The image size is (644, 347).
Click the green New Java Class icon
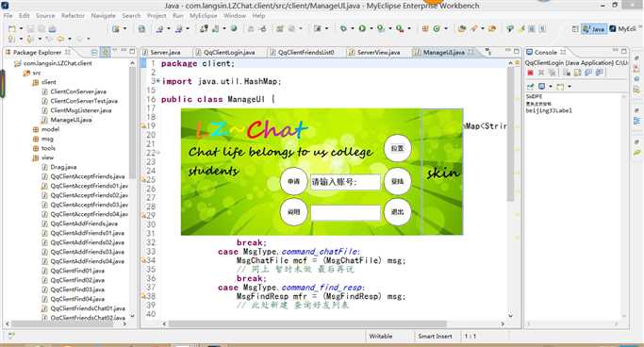click(x=437, y=28)
